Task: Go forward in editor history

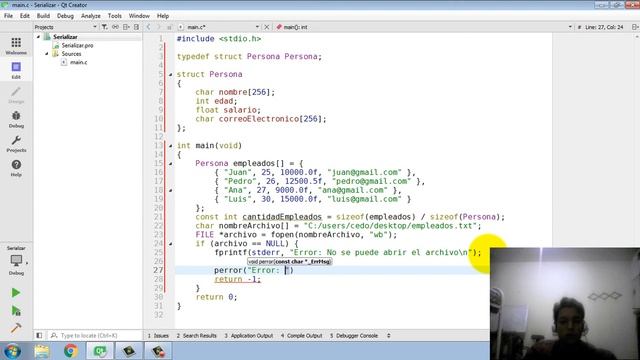Action: point(159,27)
